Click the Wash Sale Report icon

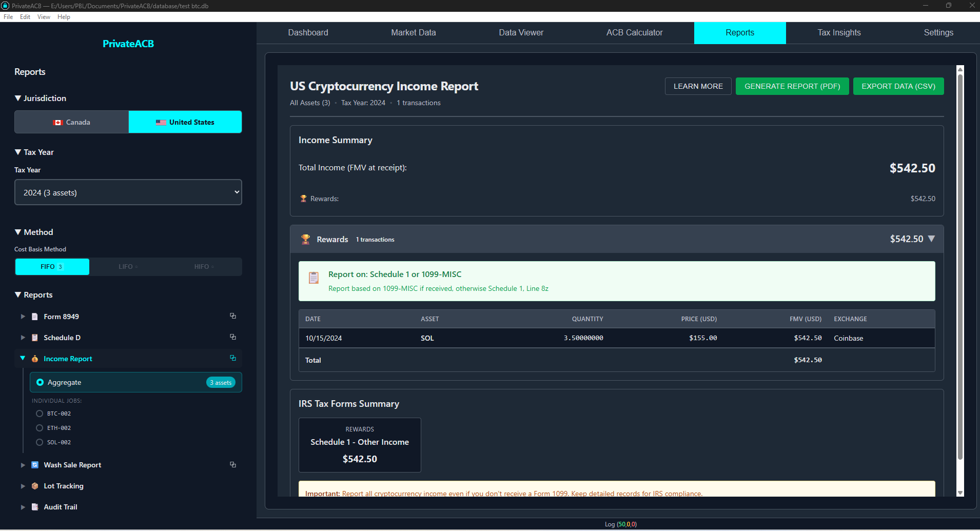pos(35,465)
